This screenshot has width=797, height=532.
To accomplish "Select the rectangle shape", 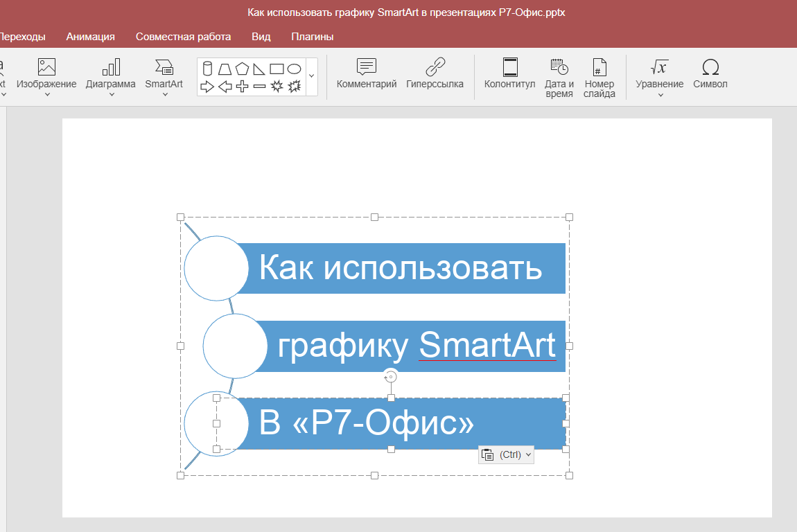I will (277, 69).
